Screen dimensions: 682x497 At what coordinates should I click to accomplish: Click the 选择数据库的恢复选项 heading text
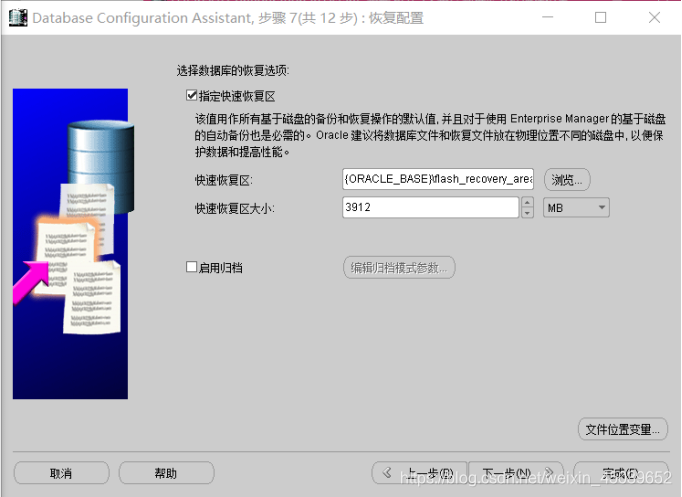[233, 70]
